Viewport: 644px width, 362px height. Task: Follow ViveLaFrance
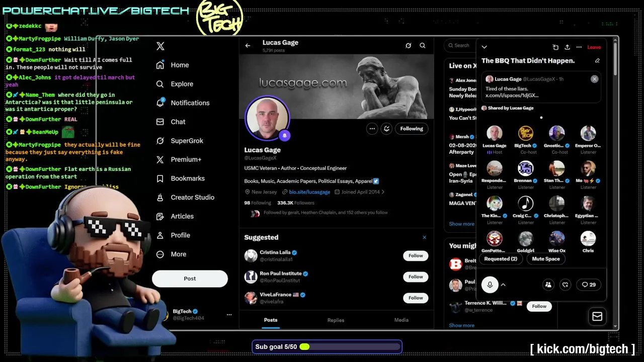[416, 298]
